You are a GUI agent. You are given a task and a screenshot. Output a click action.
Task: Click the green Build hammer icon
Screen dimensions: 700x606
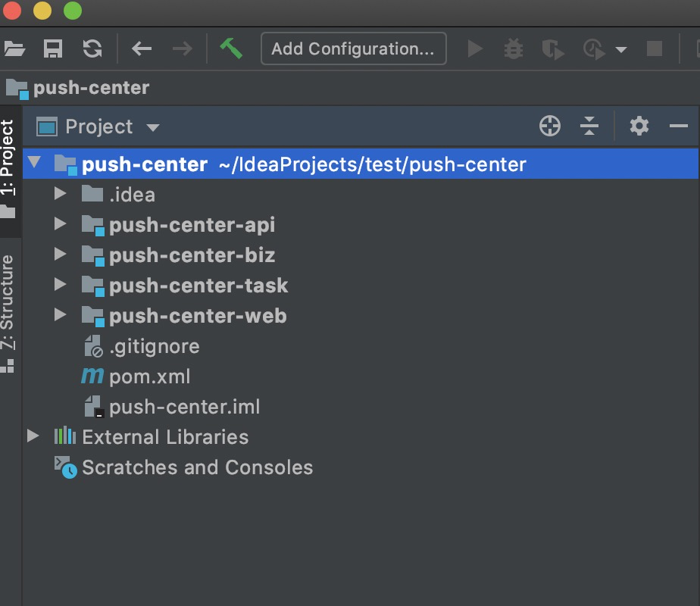click(231, 48)
